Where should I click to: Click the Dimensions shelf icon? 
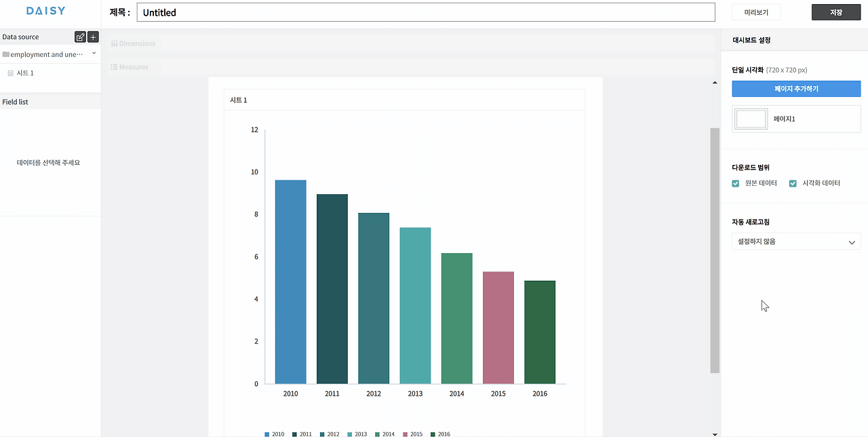[x=114, y=43]
